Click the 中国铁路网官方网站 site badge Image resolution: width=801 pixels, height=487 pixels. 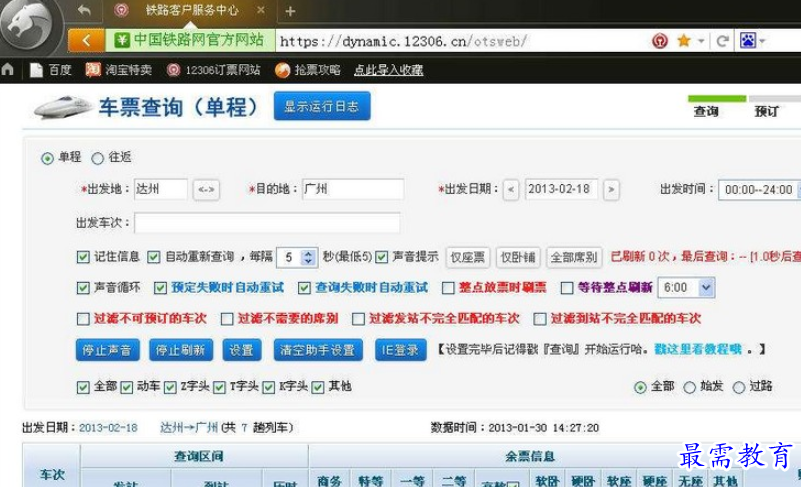coord(190,40)
